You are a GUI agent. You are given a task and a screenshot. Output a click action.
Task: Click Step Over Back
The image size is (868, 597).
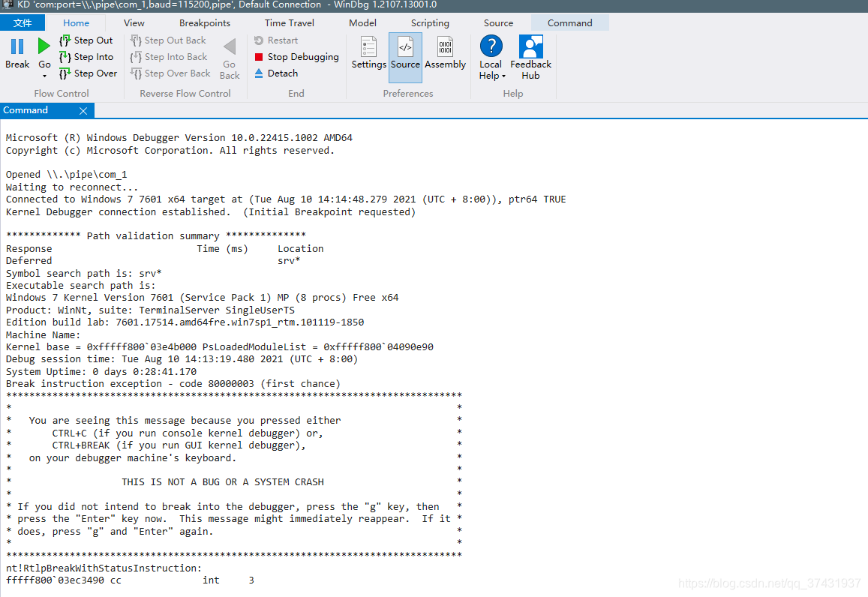170,73
